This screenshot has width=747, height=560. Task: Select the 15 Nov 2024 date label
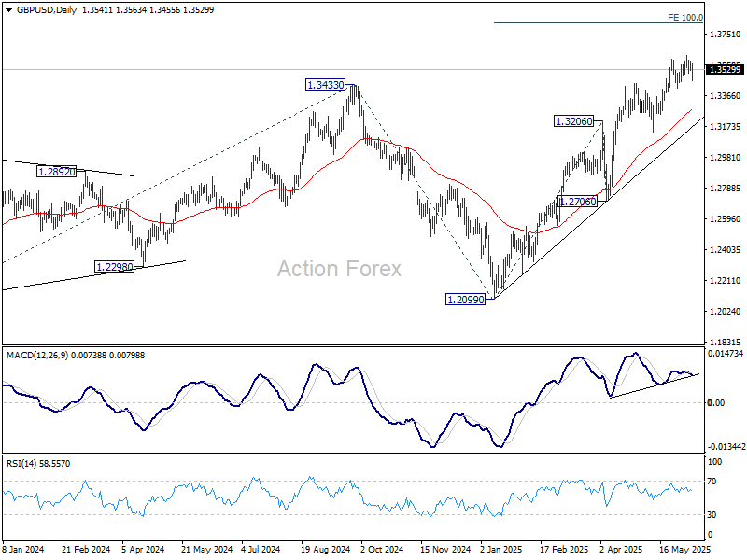445,549
